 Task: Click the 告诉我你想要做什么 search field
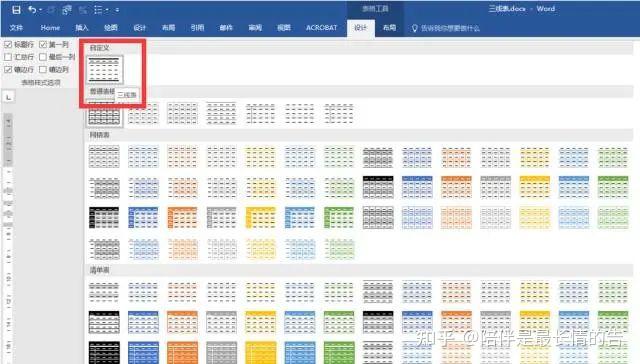coord(450,28)
